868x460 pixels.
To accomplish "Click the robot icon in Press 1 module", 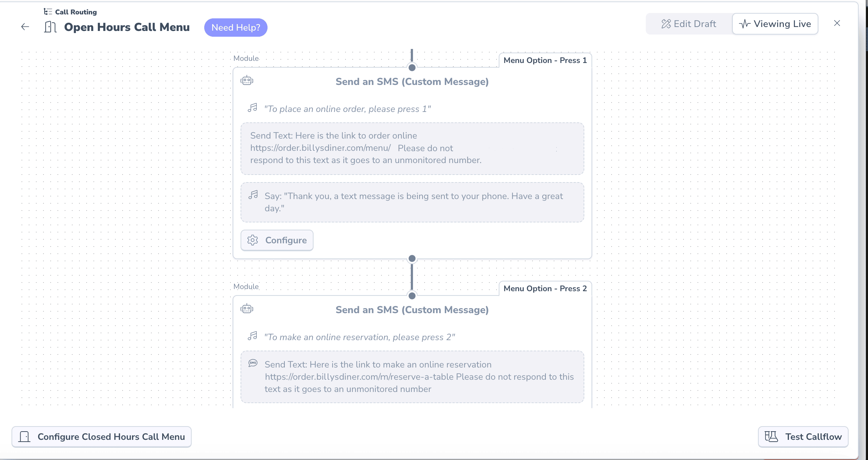I will tap(247, 80).
